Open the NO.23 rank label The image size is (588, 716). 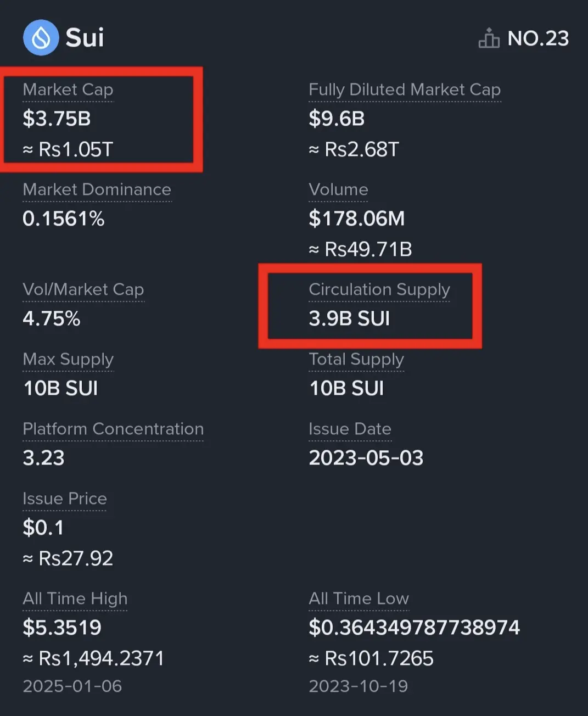pyautogui.click(x=537, y=38)
